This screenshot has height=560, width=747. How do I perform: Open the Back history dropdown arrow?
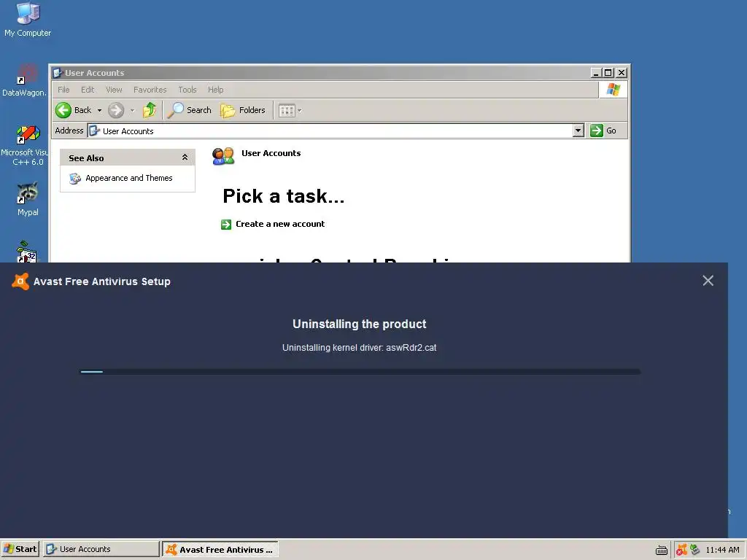[x=99, y=111]
